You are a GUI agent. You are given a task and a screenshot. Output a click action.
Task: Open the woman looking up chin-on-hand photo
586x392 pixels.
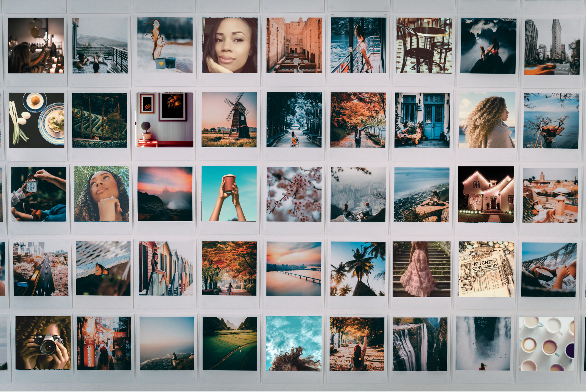point(101,194)
